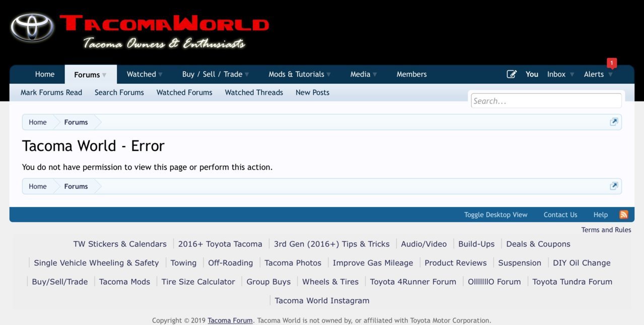Screen dimensions: 644x325
Task: Open Mods & Tutorials tab
Action: coord(296,74)
